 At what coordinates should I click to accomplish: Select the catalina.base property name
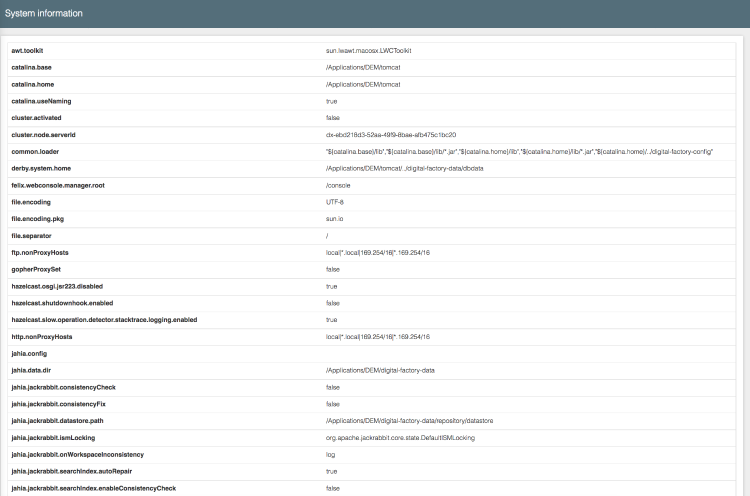click(31, 67)
